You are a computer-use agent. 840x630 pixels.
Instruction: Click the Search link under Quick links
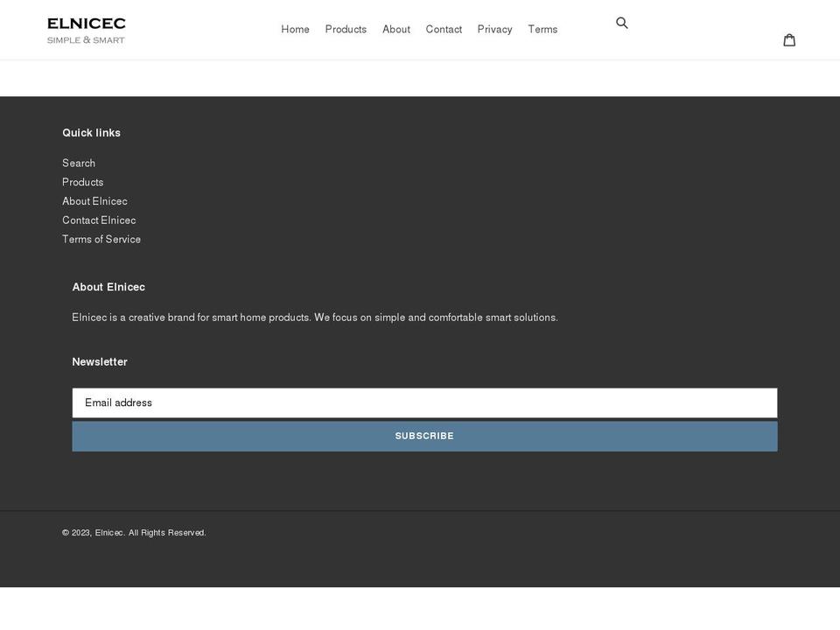pyautogui.click(x=79, y=163)
